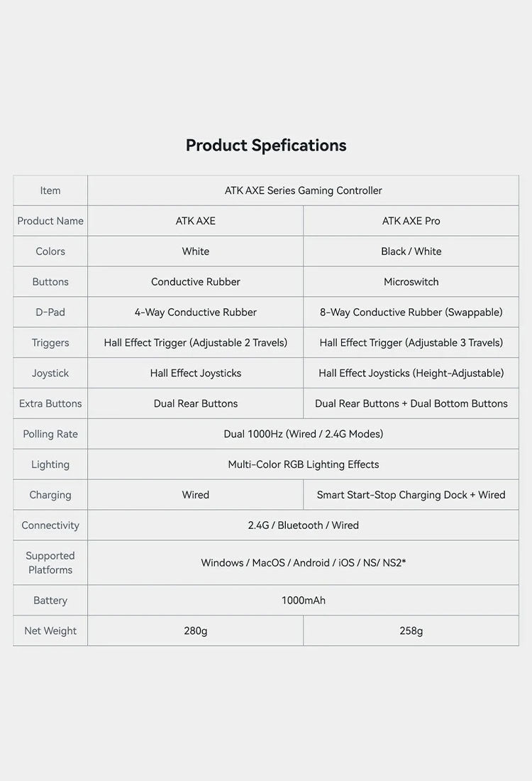Screen dimensions: 532x781
Task: Click the ATK AXE Series Gaming Controller cell
Action: pyautogui.click(x=303, y=190)
